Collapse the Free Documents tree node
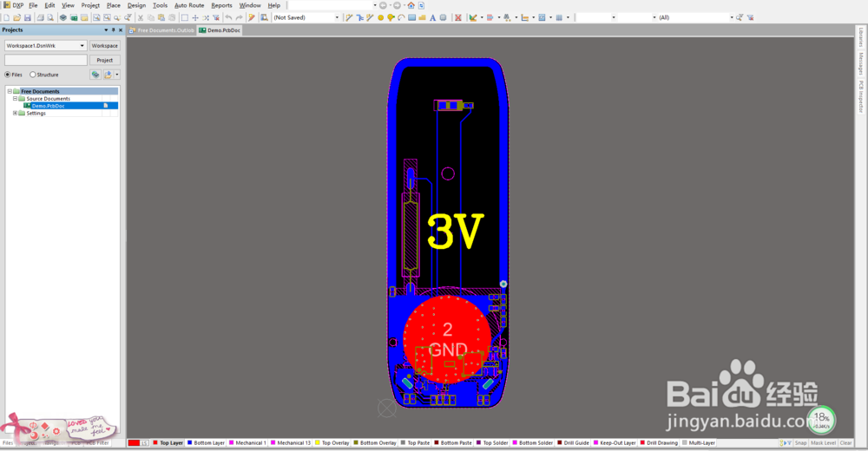This screenshot has width=868, height=451. (10, 91)
